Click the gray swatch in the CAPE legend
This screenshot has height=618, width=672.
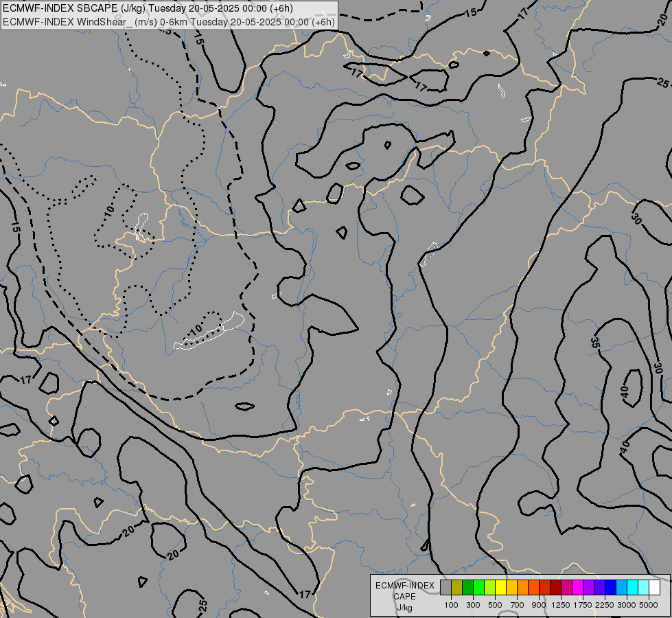click(x=445, y=587)
